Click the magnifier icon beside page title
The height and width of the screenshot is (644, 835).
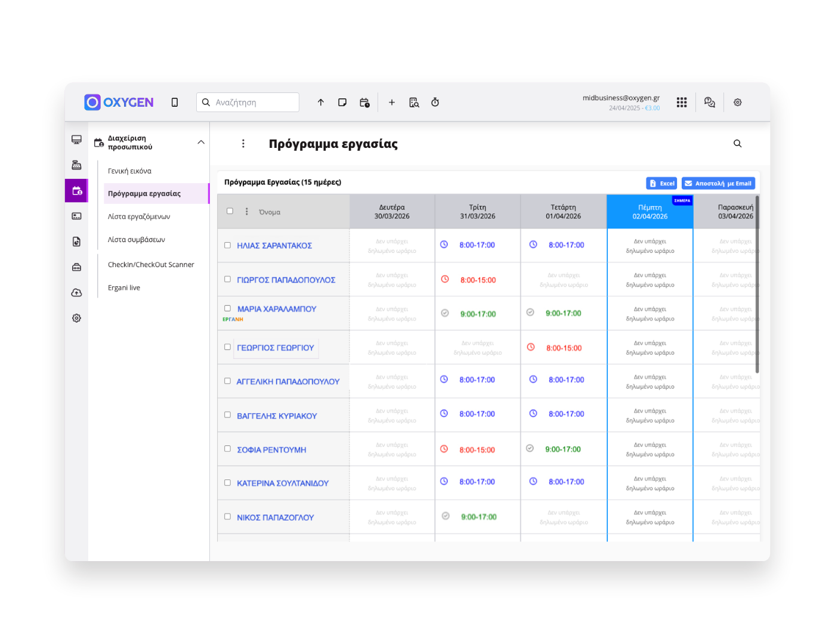click(738, 144)
